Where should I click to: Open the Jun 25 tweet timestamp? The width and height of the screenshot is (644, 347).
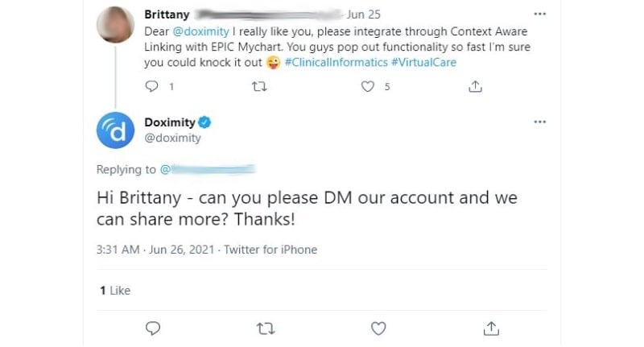click(x=364, y=14)
